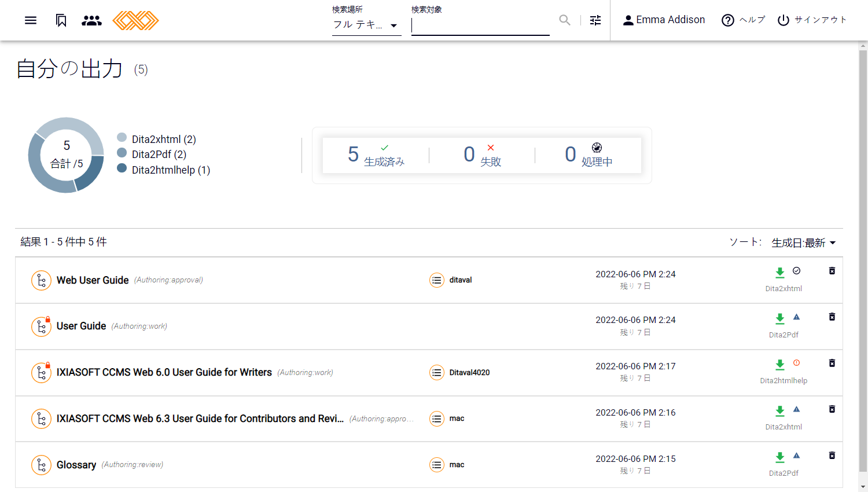Click the warning triangle for CCMS Web 6.3 row
Image resolution: width=868 pixels, height=492 pixels.
[797, 409]
